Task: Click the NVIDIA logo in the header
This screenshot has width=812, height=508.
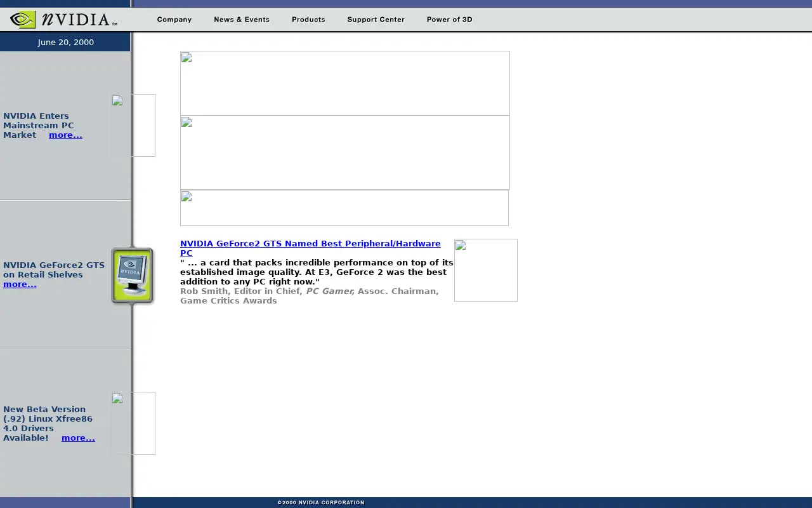Action: pyautogui.click(x=63, y=20)
